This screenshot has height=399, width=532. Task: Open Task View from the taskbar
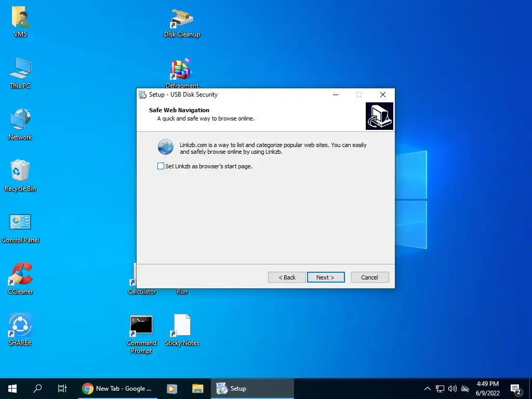pyautogui.click(x=62, y=389)
